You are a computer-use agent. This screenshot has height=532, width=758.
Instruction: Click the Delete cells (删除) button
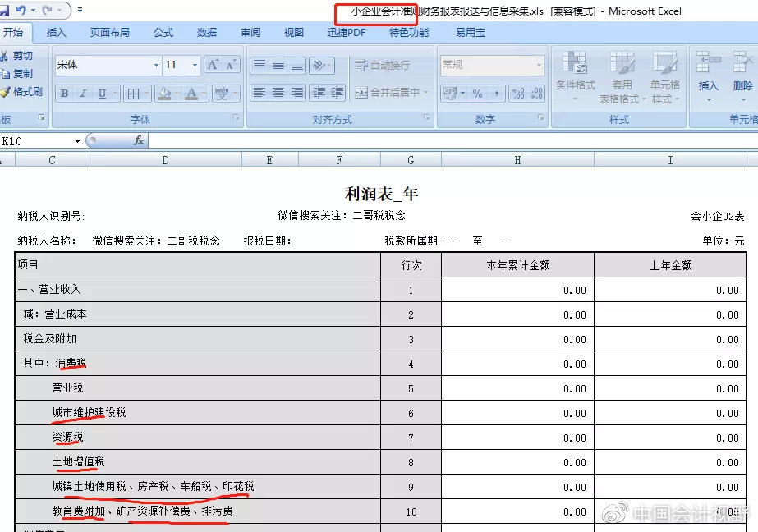(x=742, y=77)
